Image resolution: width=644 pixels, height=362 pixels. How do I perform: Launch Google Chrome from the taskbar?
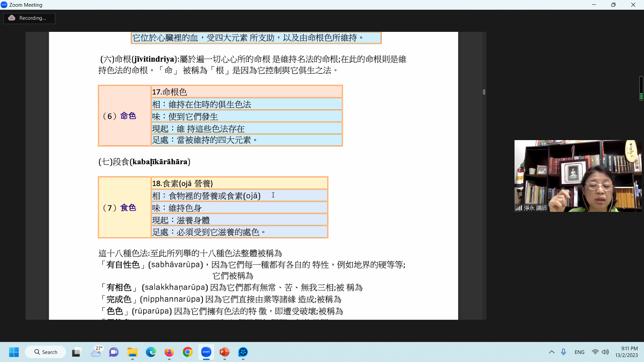point(187,352)
